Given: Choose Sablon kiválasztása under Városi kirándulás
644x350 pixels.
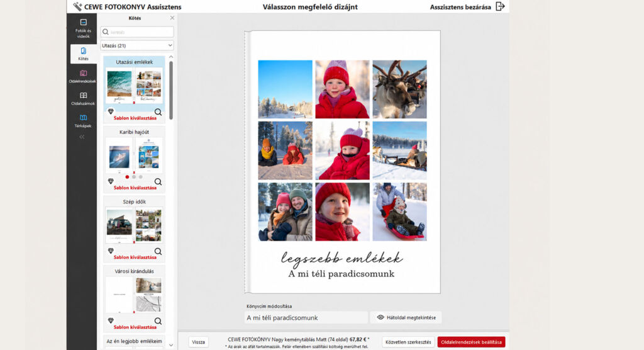Looking at the screenshot, I should click(135, 327).
